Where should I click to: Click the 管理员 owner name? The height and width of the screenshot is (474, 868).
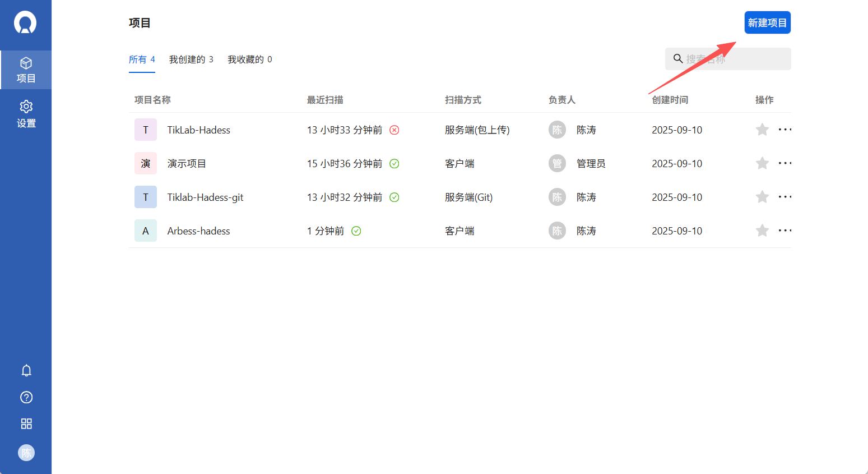[591, 164]
